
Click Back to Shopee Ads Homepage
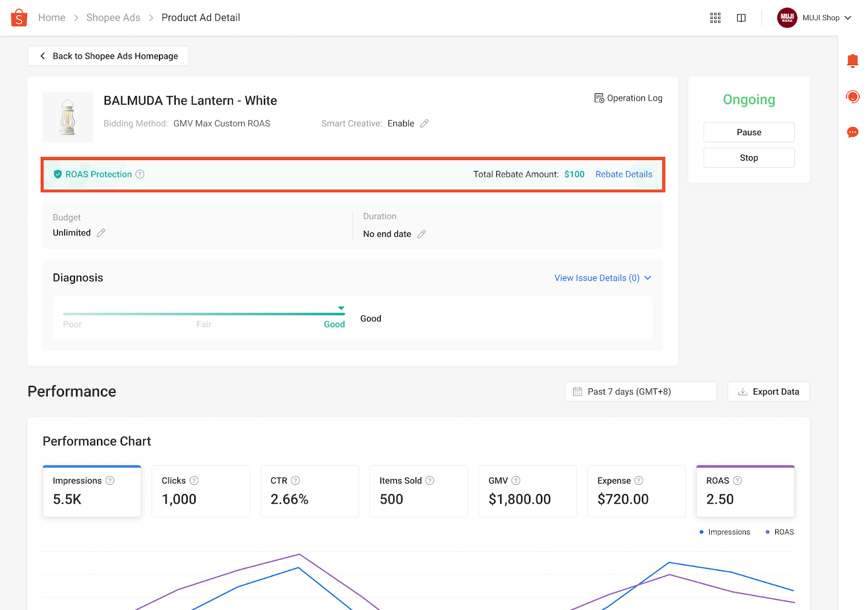point(108,56)
